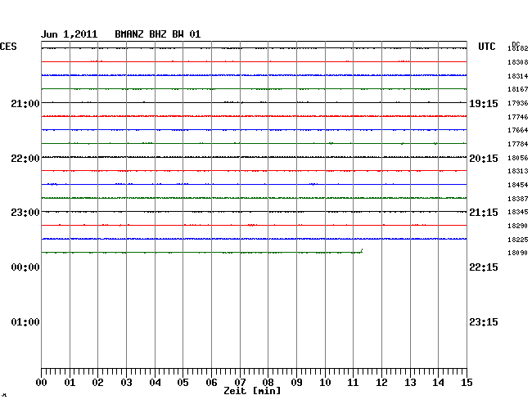Select the DC value 17664
This screenshot has width=532, height=404.
coord(518,130)
